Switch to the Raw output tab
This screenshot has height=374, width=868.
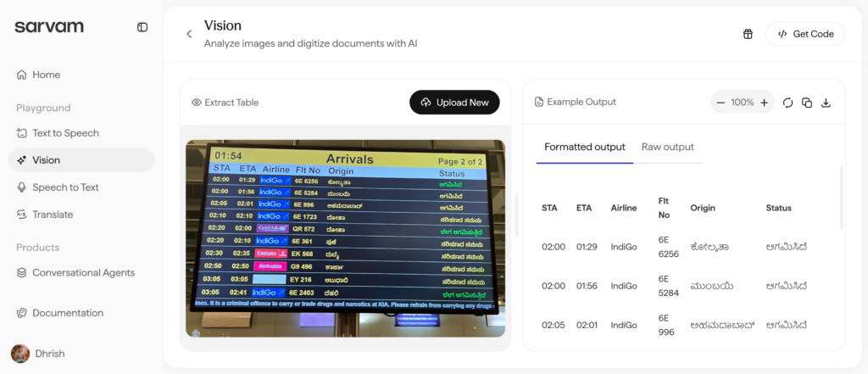[667, 147]
